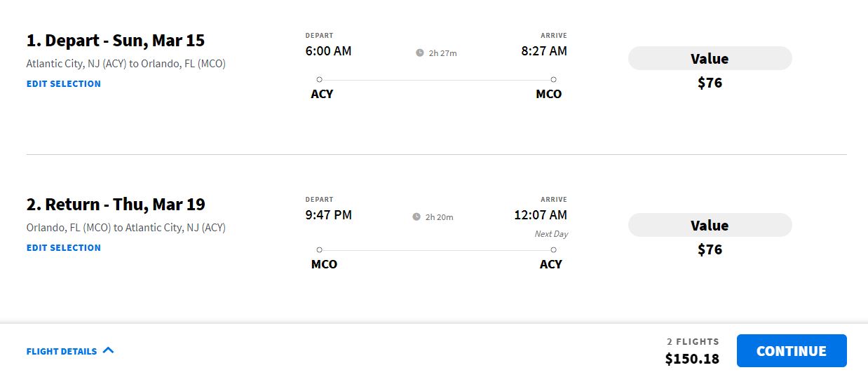Screen dimensions: 868x377
Task: Click the 6:00 AM departure time
Action: pyautogui.click(x=328, y=51)
